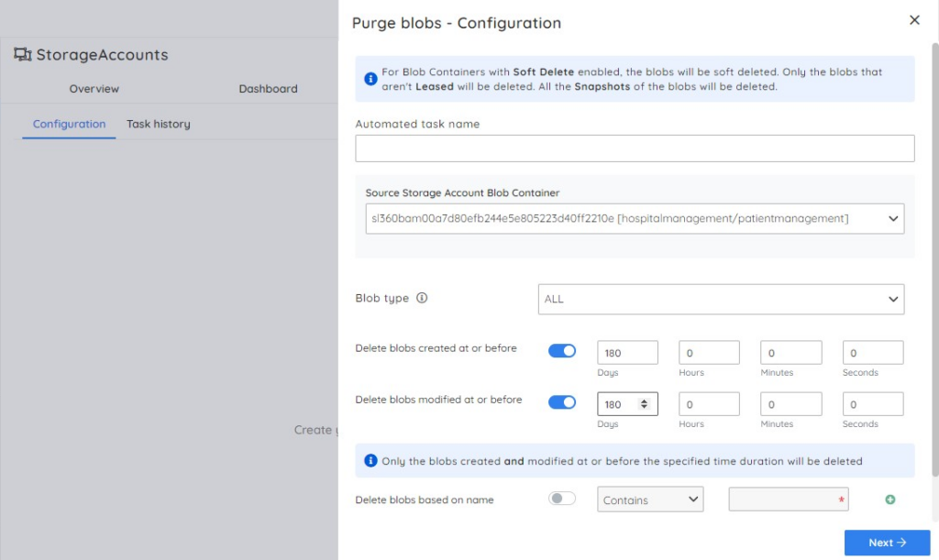Image resolution: width=939 pixels, height=560 pixels.
Task: Click the info icon on Soft Delete banner
Action: pyautogui.click(x=370, y=79)
